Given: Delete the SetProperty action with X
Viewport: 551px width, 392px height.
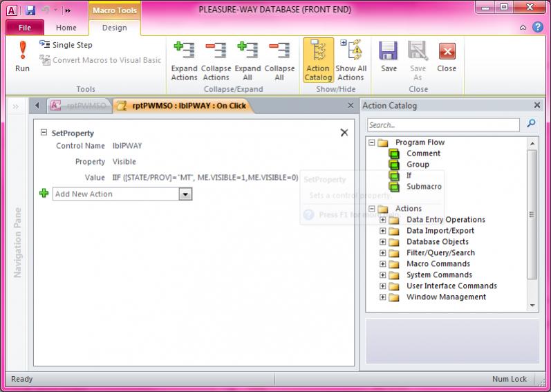Looking at the screenshot, I should click(x=344, y=133).
